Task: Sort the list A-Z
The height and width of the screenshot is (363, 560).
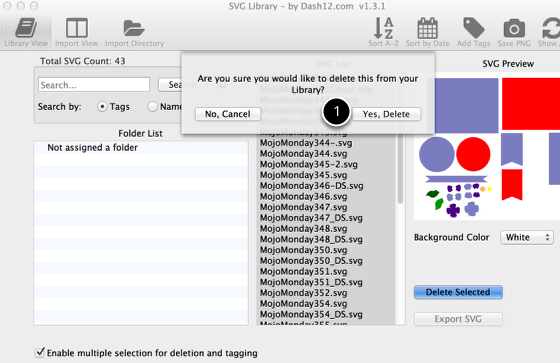Action: pyautogui.click(x=384, y=33)
